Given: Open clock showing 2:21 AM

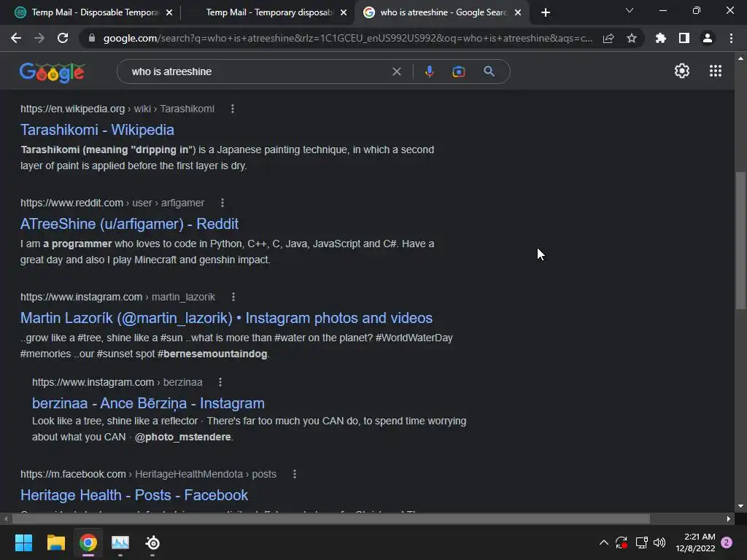Looking at the screenshot, I should pyautogui.click(x=695, y=542).
